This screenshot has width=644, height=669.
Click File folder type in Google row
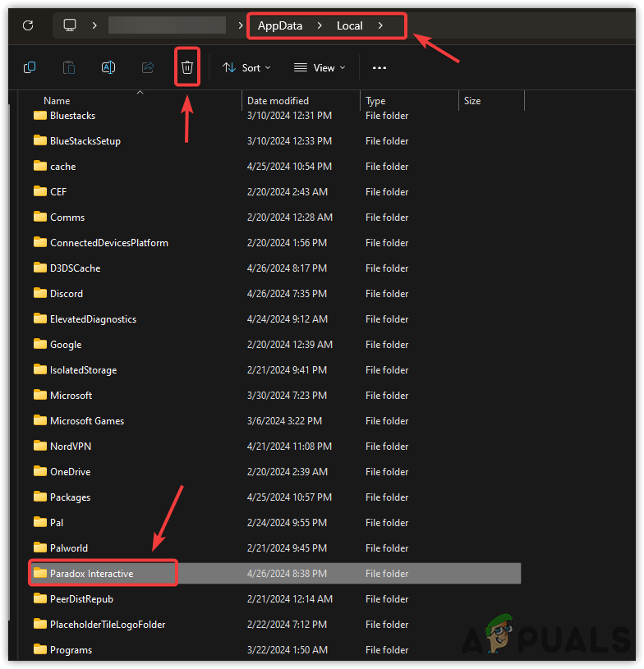(x=387, y=345)
